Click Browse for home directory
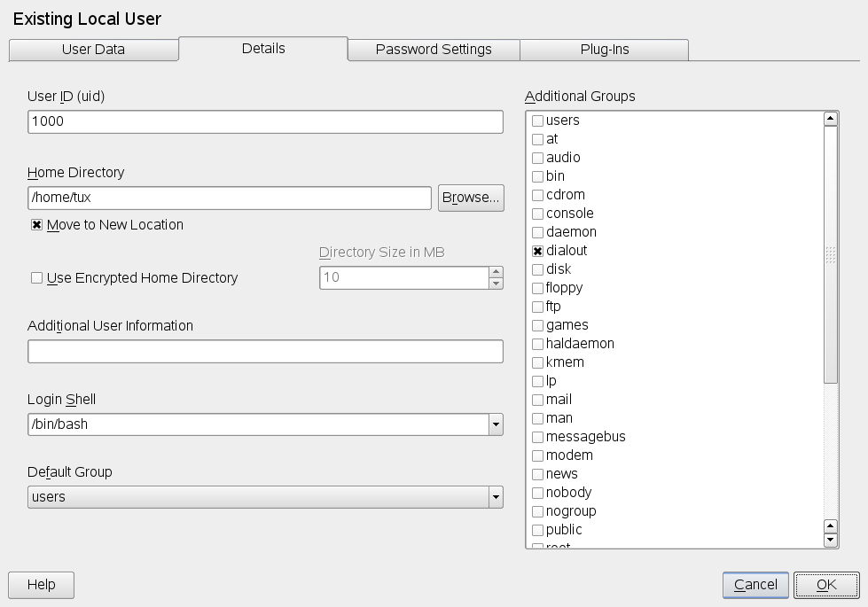This screenshot has height=607, width=868. (x=471, y=198)
